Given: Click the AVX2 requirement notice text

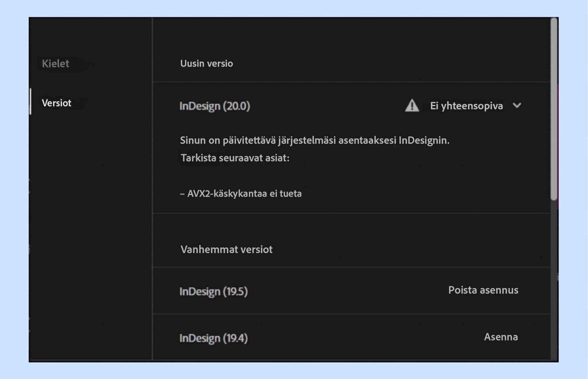Looking at the screenshot, I should click(x=241, y=193).
